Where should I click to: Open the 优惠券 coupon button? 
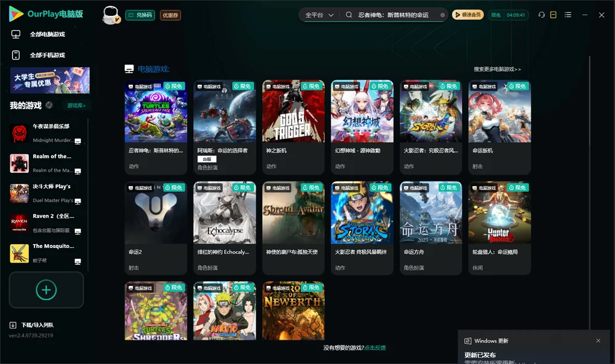click(x=170, y=15)
